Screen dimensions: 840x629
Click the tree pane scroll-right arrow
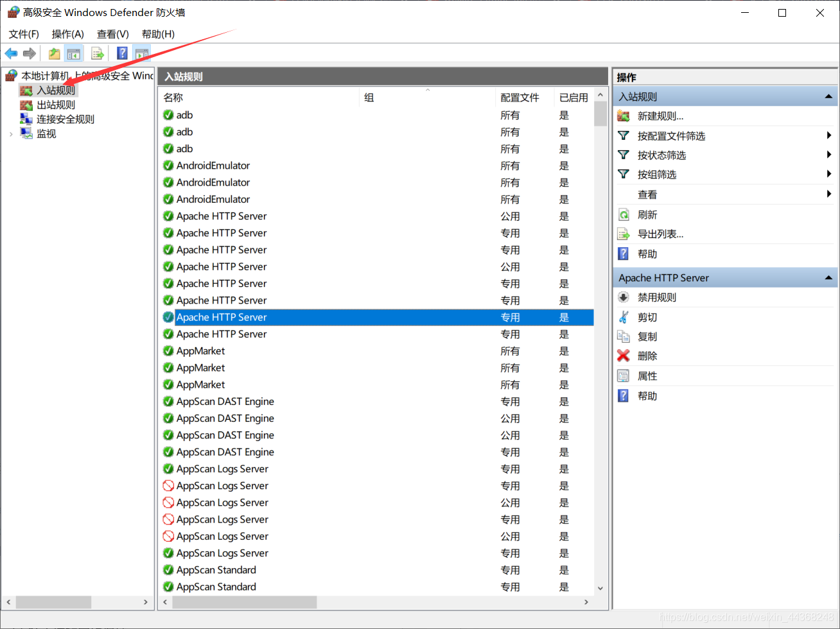point(146,602)
